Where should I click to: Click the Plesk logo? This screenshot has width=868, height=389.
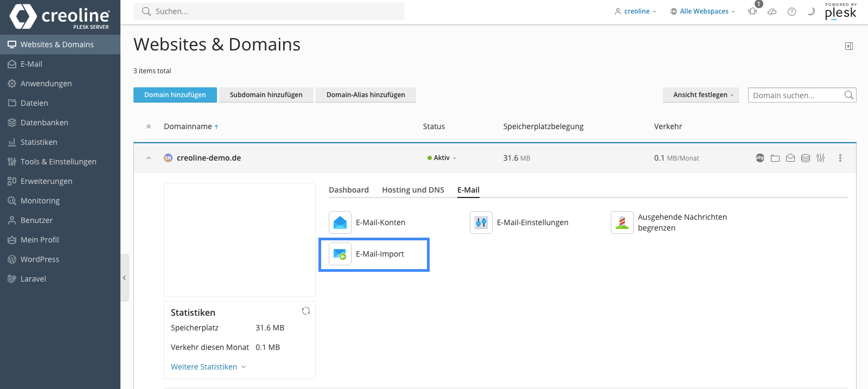[840, 11]
